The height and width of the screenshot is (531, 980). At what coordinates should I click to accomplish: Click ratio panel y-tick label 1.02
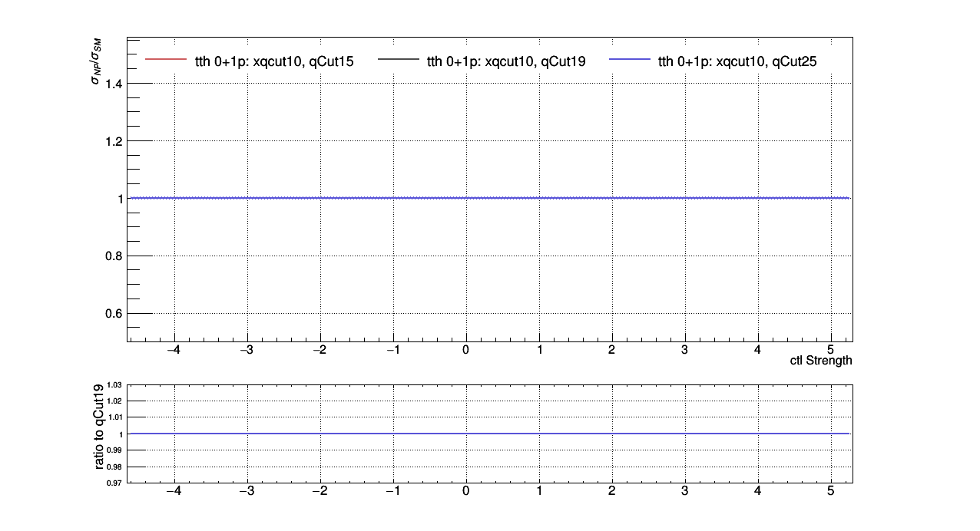[115, 401]
